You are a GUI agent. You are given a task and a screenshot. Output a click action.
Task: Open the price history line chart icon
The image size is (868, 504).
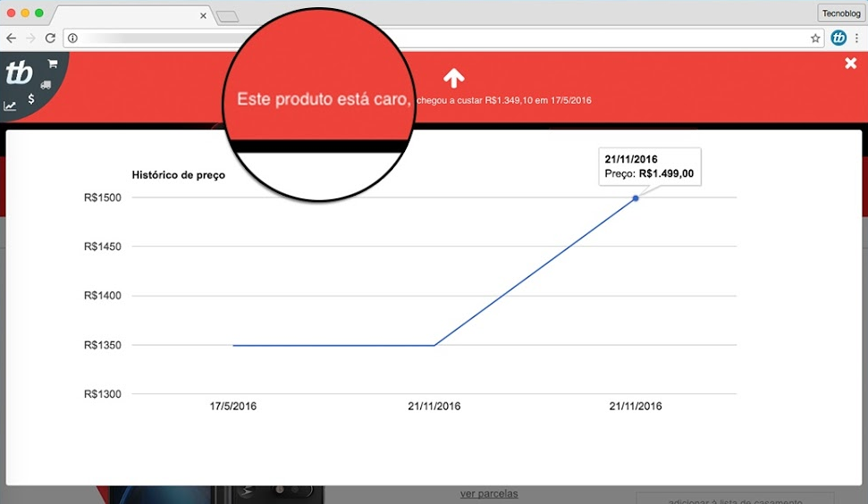10,105
